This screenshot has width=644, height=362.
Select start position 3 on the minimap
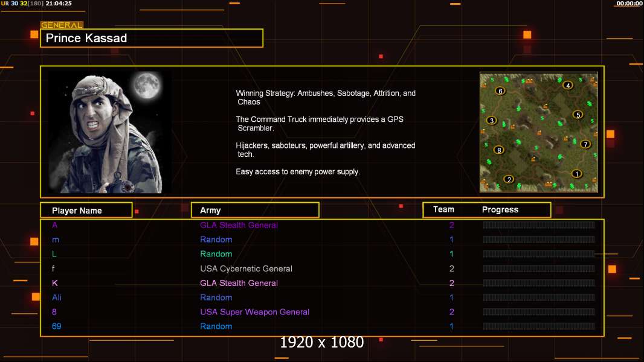(x=492, y=121)
